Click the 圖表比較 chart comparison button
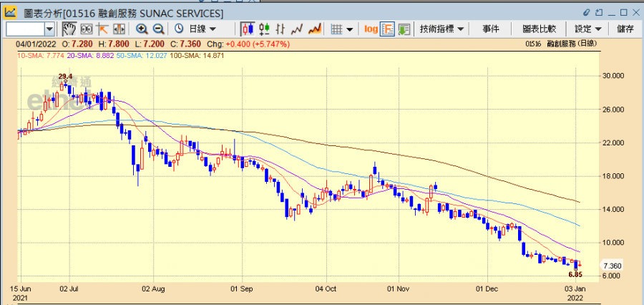Screen dimensions: 644x305 pos(540,29)
